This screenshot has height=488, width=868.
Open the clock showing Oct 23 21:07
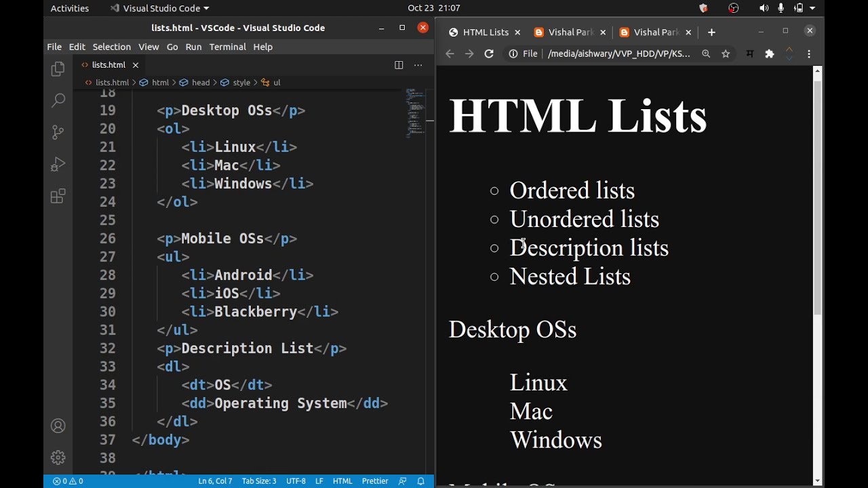pos(434,8)
